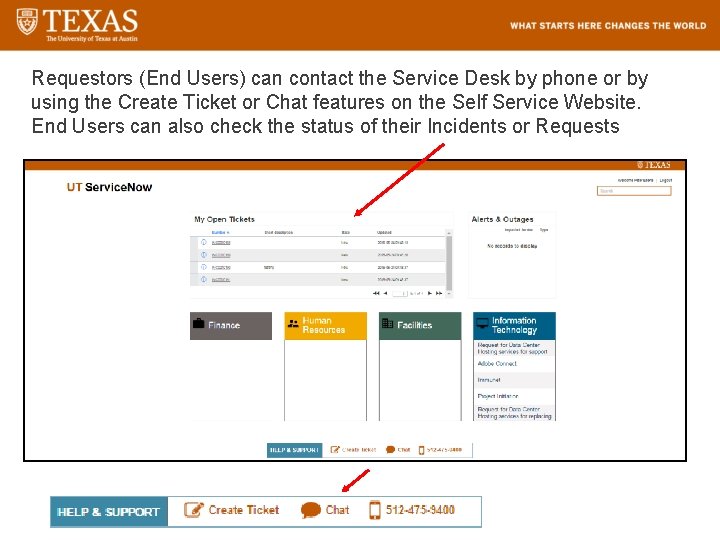
Task: Open the Human Resources category tile
Action: pos(326,326)
